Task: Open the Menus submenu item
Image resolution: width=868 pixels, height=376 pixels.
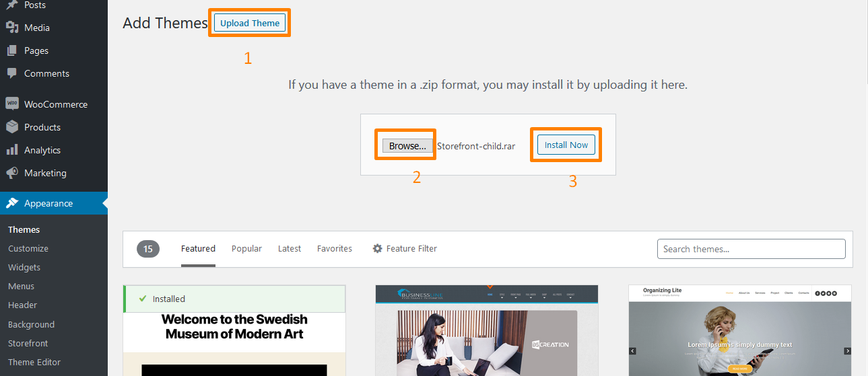Action: point(21,286)
